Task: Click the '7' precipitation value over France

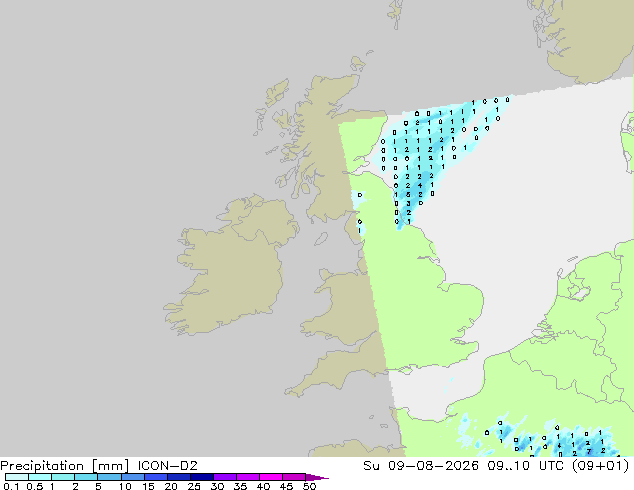Action: [x=589, y=452]
